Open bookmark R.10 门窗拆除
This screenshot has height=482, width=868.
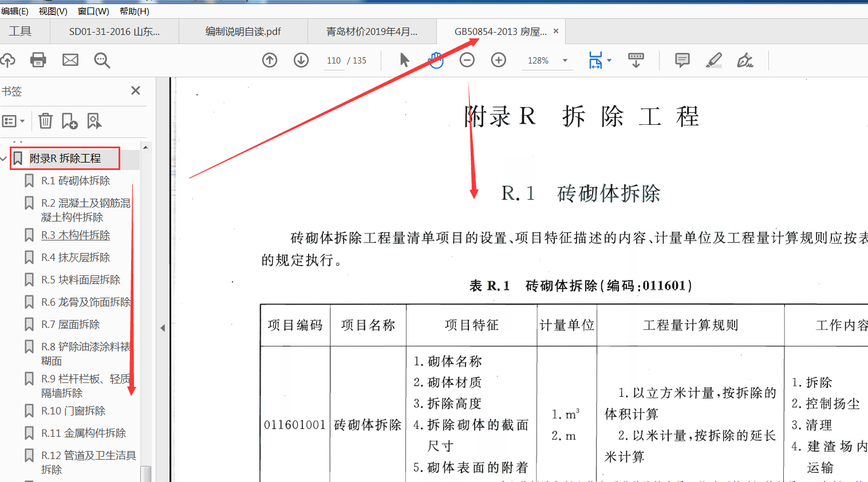click(x=73, y=411)
